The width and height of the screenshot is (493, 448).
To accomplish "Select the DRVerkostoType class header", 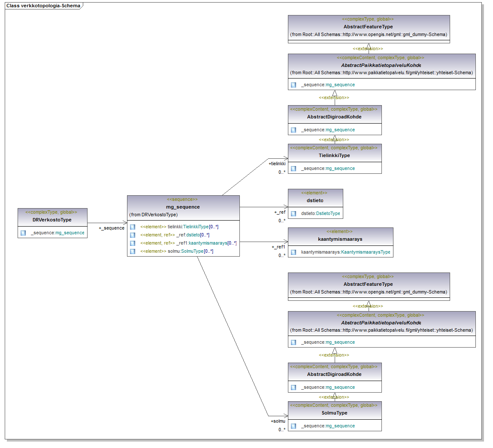I will (52, 220).
